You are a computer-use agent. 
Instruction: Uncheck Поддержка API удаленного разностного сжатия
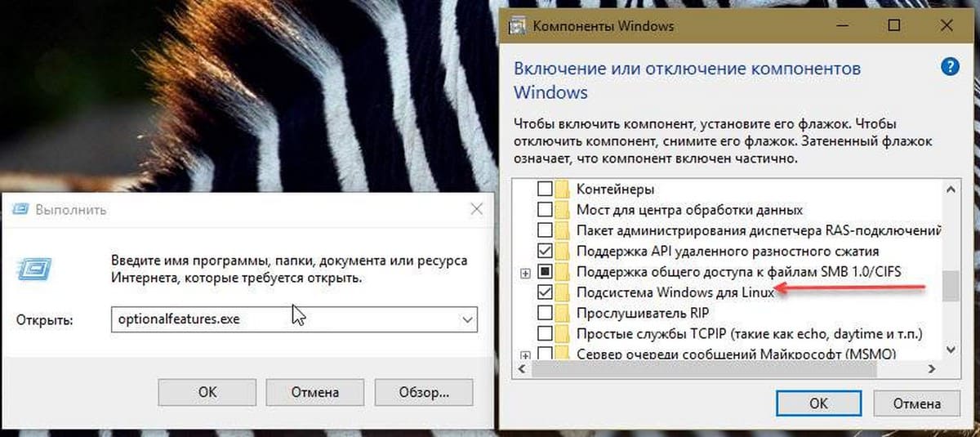click(x=545, y=251)
